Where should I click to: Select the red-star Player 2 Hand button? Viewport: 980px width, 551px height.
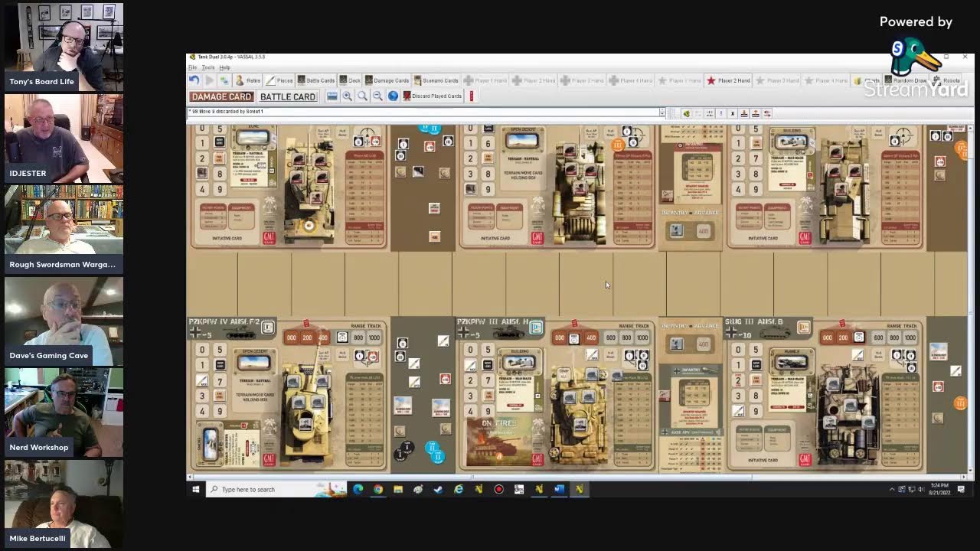729,80
